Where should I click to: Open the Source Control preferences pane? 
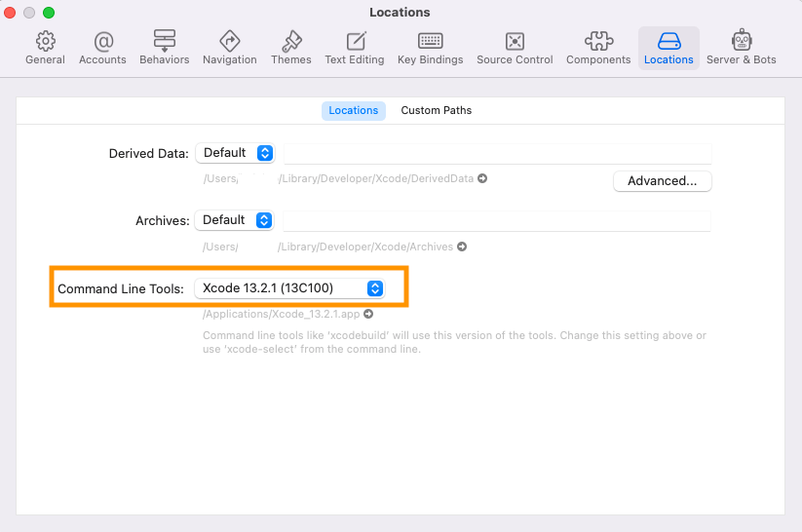coord(515,48)
